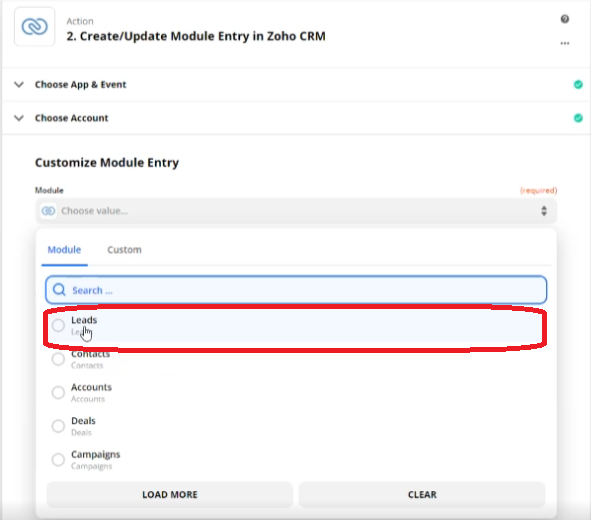This screenshot has height=520, width=591.
Task: Click the LOAD MORE button
Action: coord(170,494)
